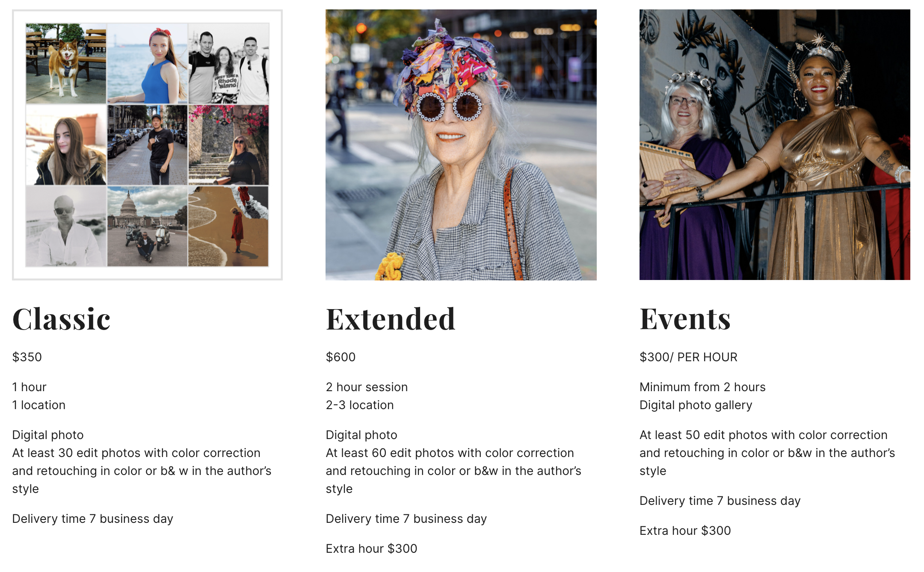Click the husky dog photo in the collage
The height and width of the screenshot is (572, 924).
[x=66, y=63]
